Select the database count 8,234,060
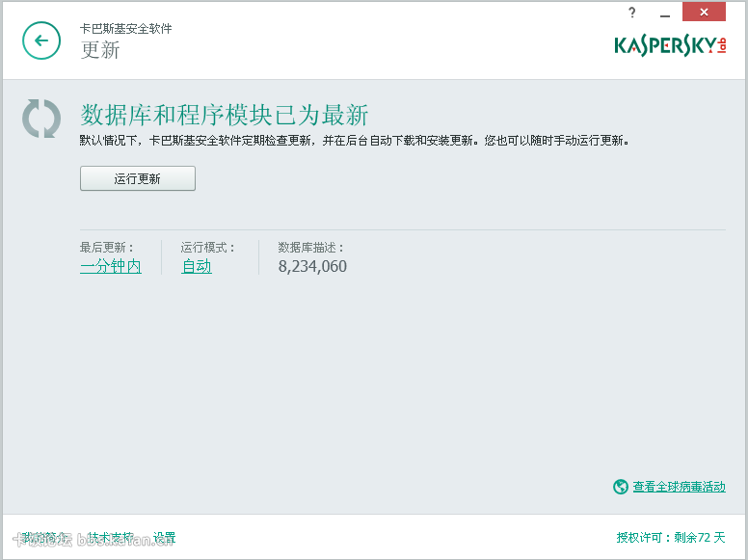 pyautogui.click(x=312, y=266)
